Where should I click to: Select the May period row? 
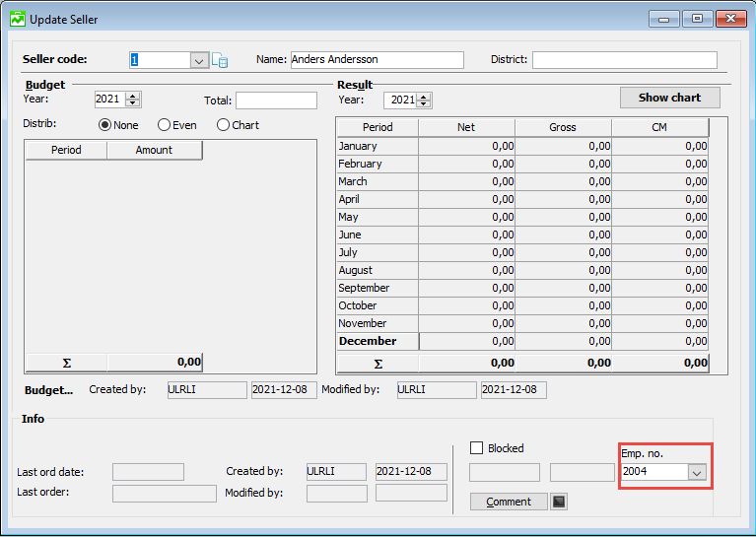click(522, 217)
